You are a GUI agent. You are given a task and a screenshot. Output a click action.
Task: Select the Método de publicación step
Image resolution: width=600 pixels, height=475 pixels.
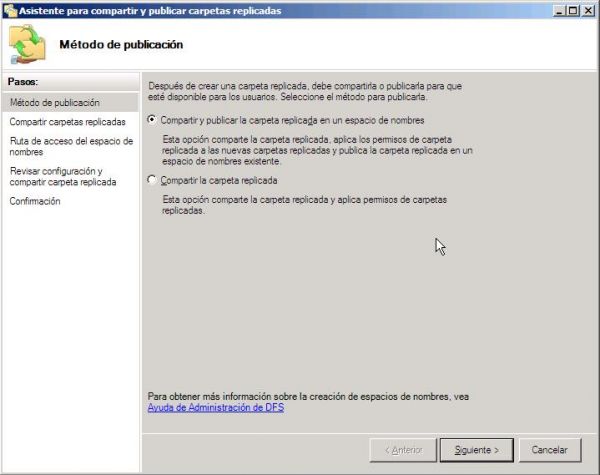pos(70,103)
